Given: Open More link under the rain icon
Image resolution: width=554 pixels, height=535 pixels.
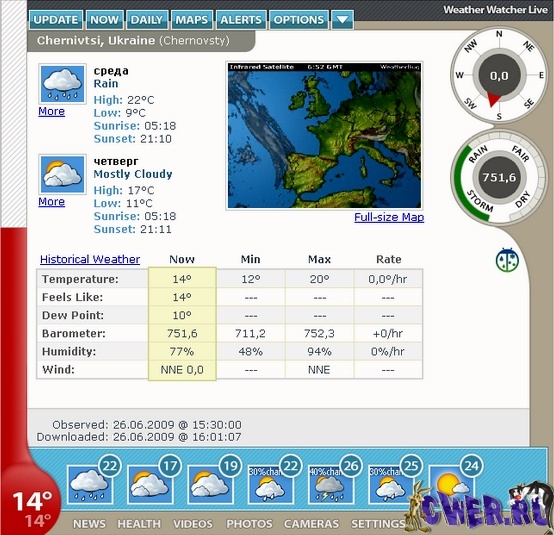Looking at the screenshot, I should pyautogui.click(x=52, y=111).
